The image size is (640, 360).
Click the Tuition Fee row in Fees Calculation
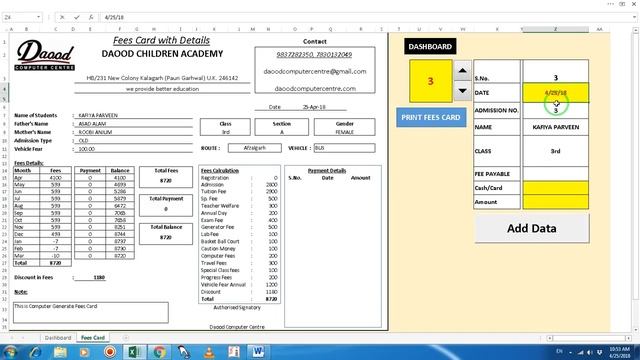[239, 191]
